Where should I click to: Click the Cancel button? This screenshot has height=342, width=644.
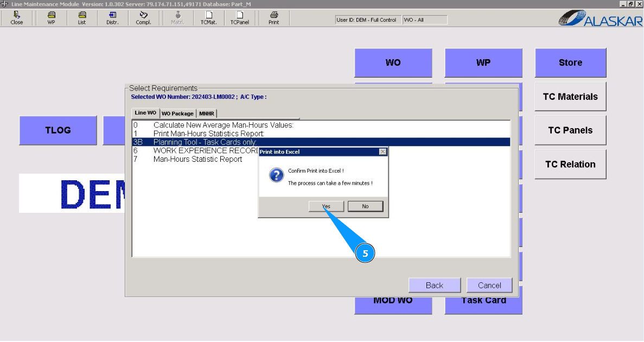click(489, 286)
